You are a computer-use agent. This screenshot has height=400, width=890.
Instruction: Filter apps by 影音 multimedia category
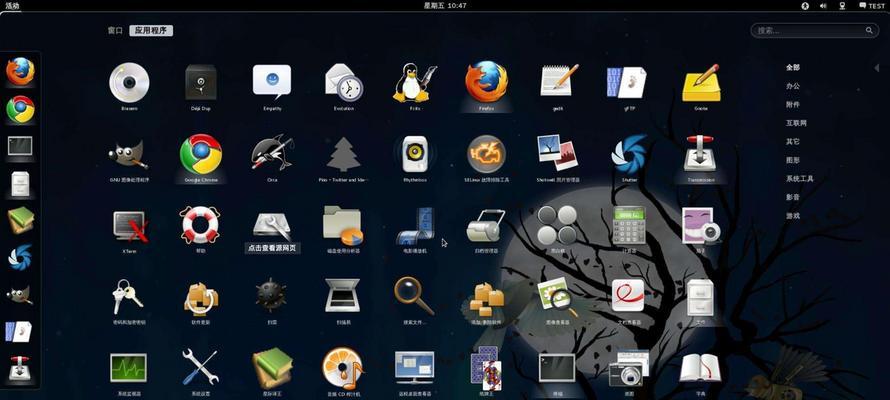pyautogui.click(x=793, y=197)
